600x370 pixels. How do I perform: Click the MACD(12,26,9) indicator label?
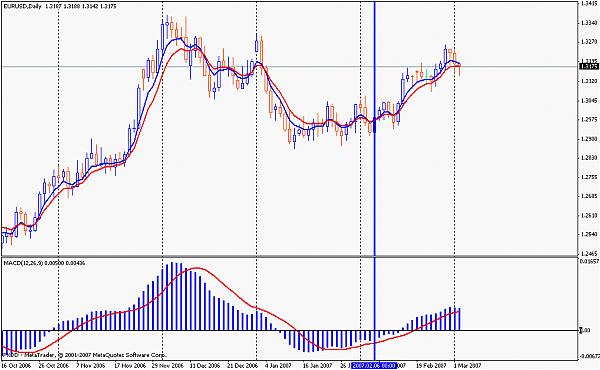(x=24, y=263)
